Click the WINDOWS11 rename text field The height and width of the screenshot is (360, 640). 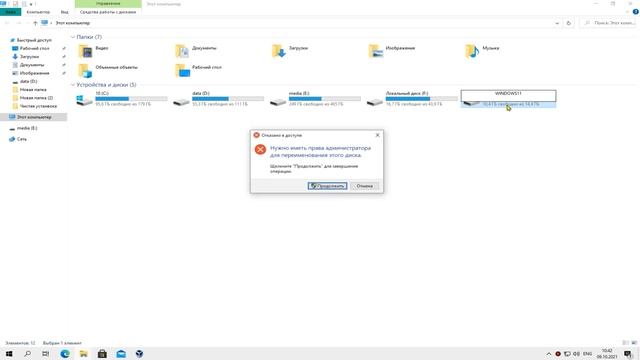[x=508, y=96]
